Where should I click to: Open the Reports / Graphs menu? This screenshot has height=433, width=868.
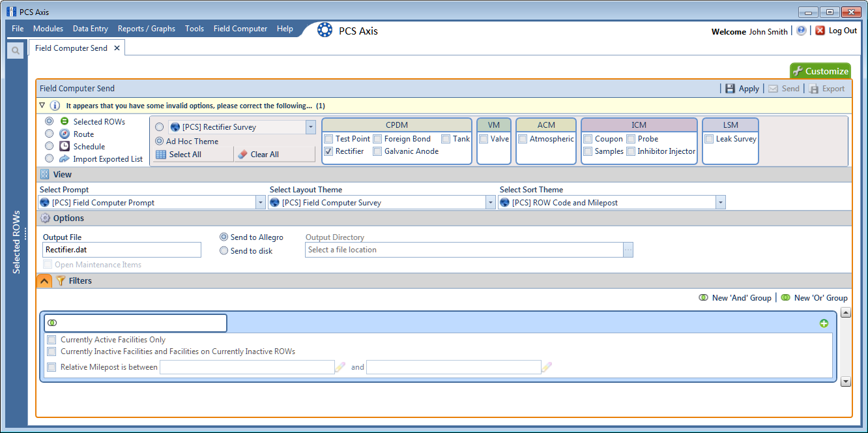click(x=147, y=29)
